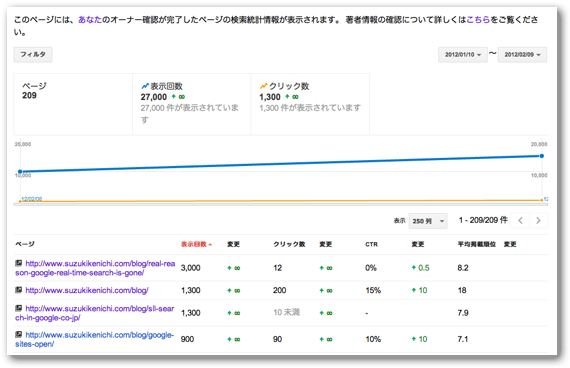
Task: Click the フィルタ button
Action: pyautogui.click(x=33, y=55)
